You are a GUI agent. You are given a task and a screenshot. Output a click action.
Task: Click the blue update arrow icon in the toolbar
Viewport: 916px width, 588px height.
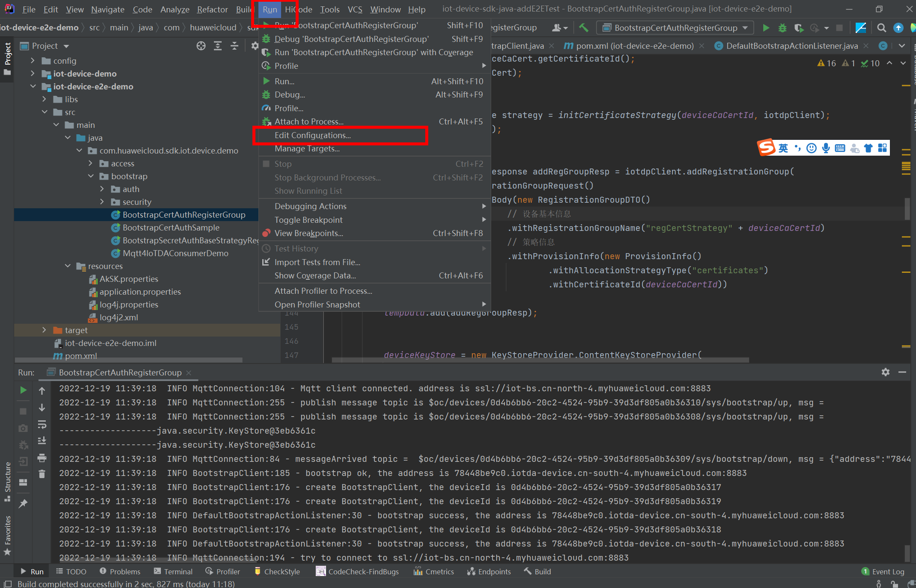point(898,28)
